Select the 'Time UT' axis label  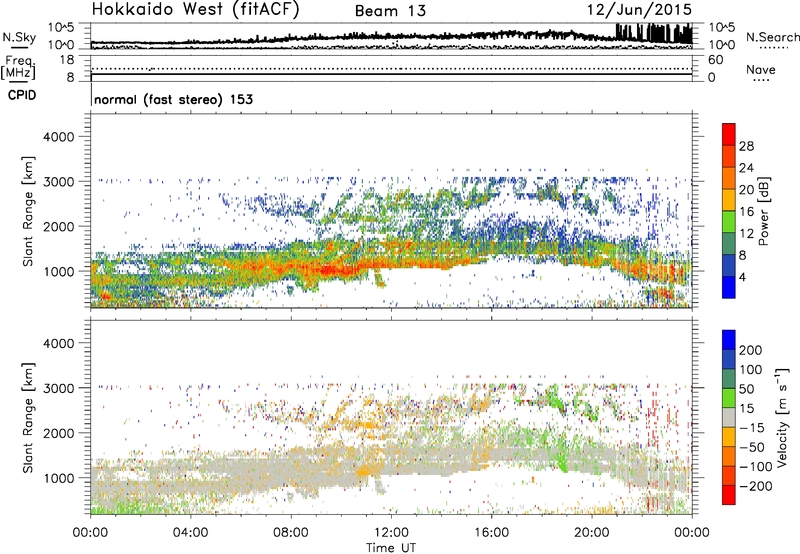point(391,547)
